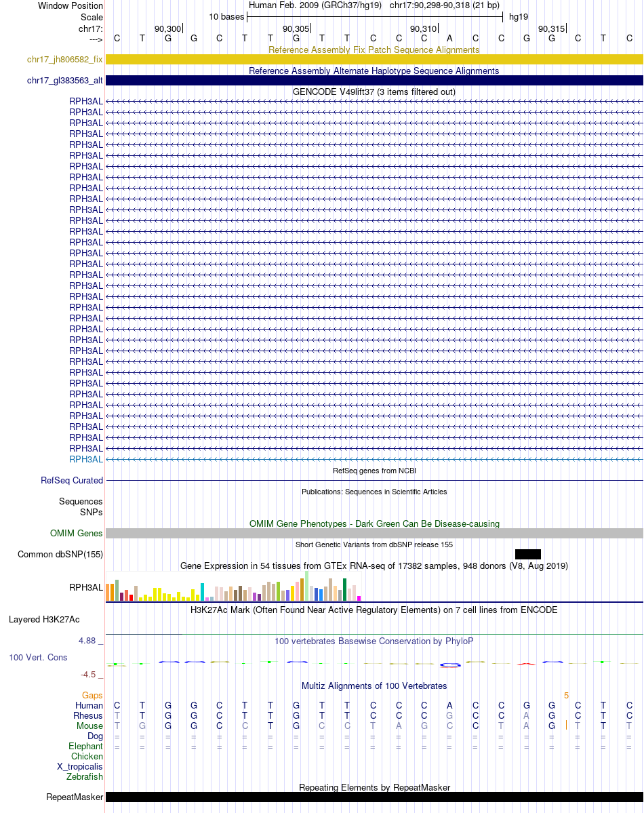Open Multiz Alignments of 100 Vertebrates title
Screen dimensions: 644x813
374,686
